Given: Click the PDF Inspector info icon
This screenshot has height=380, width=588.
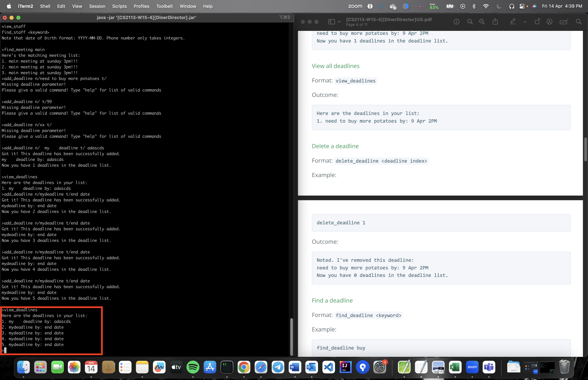Looking at the screenshot, I should pyautogui.click(x=456, y=22).
